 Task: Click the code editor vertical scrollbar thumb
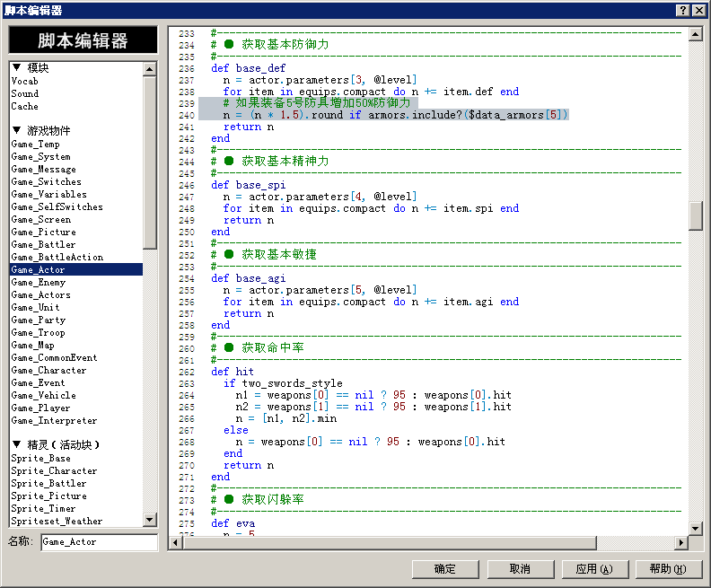click(695, 216)
